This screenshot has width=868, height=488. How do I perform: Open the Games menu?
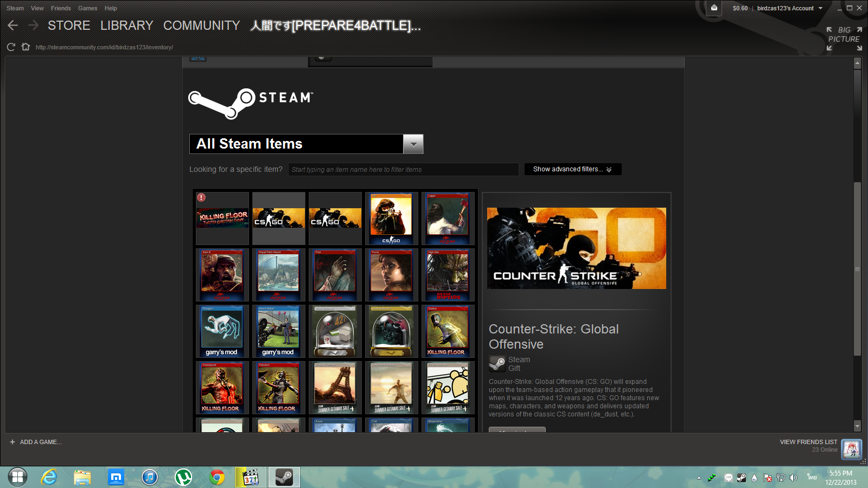pyautogui.click(x=88, y=8)
